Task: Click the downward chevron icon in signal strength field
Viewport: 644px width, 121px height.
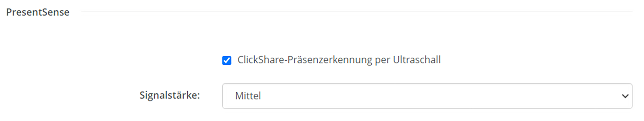Action: point(625,96)
